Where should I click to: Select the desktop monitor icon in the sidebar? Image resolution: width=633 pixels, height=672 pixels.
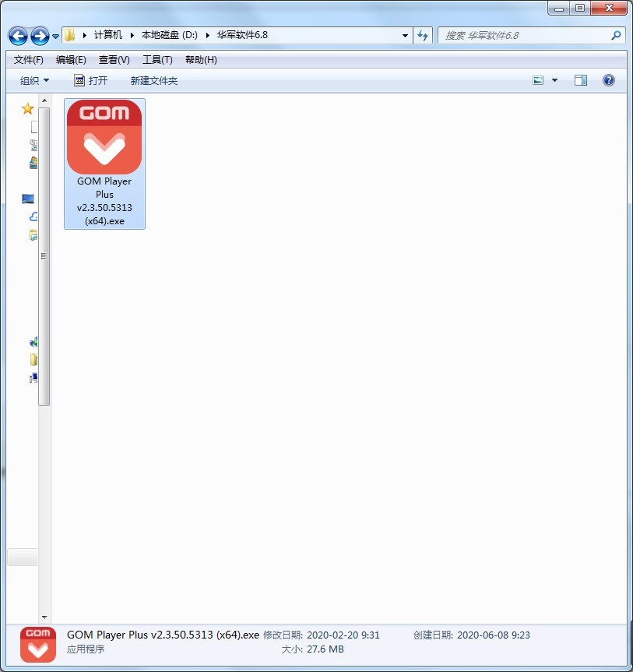pyautogui.click(x=28, y=199)
